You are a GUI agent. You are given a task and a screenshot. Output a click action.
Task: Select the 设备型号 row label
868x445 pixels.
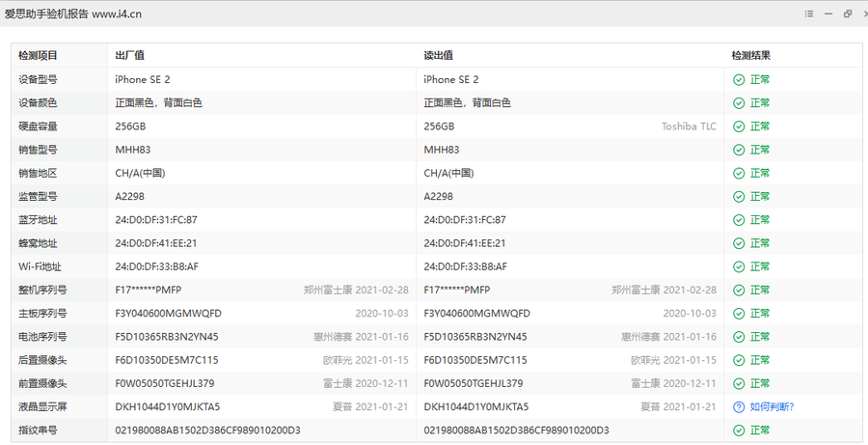pos(38,80)
